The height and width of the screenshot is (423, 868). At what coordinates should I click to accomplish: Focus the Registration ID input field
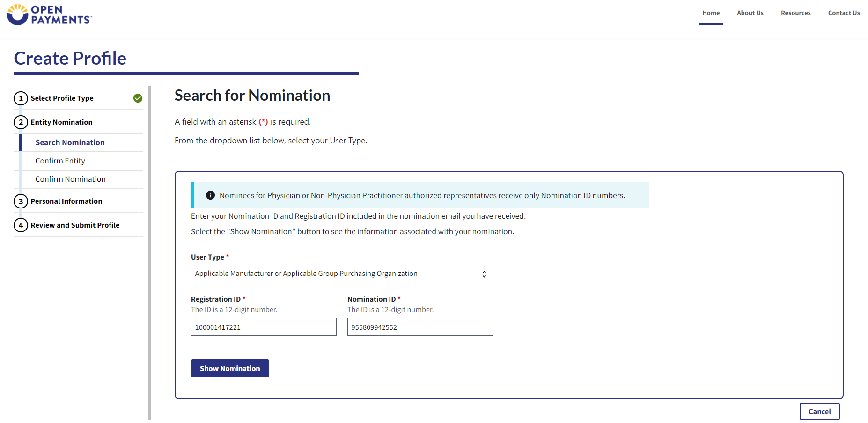(x=264, y=327)
